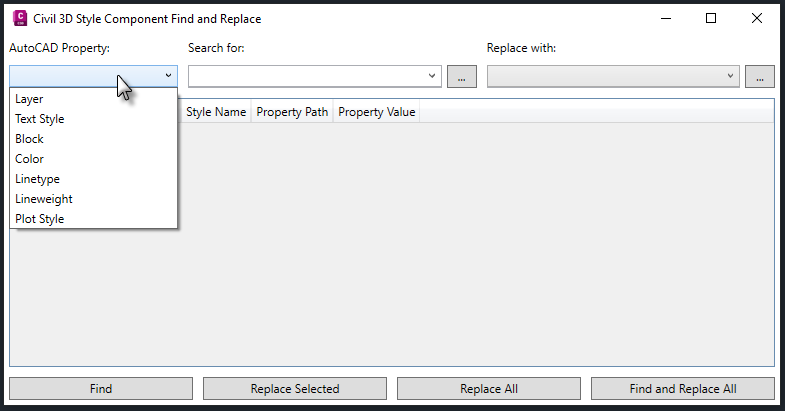785x411 pixels.
Task: Click Find and Replace All button
Action: [x=683, y=389]
